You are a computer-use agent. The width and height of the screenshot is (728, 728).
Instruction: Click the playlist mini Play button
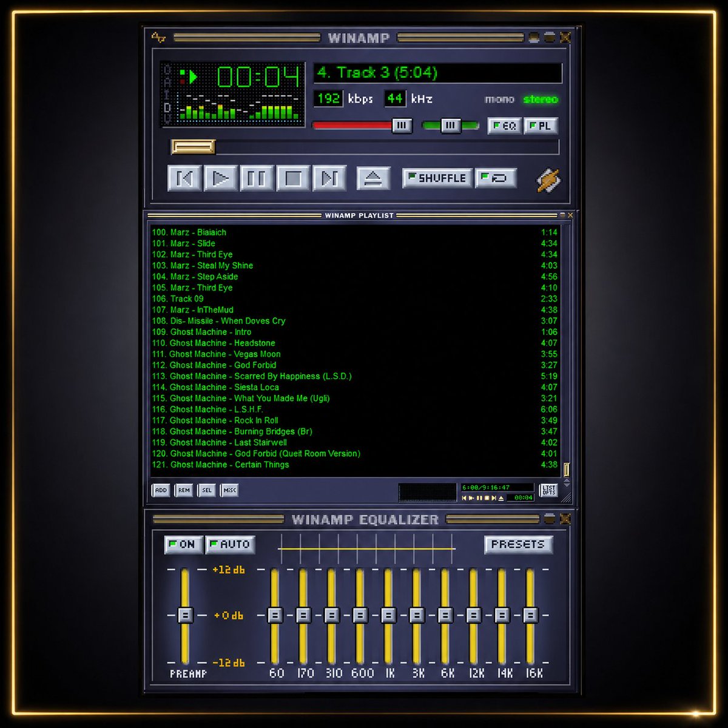point(472,498)
